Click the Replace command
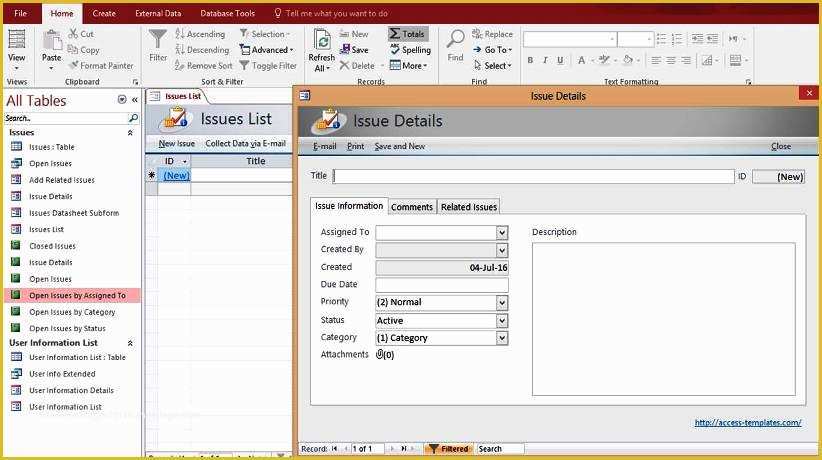The height and width of the screenshot is (460, 822). 492,34
